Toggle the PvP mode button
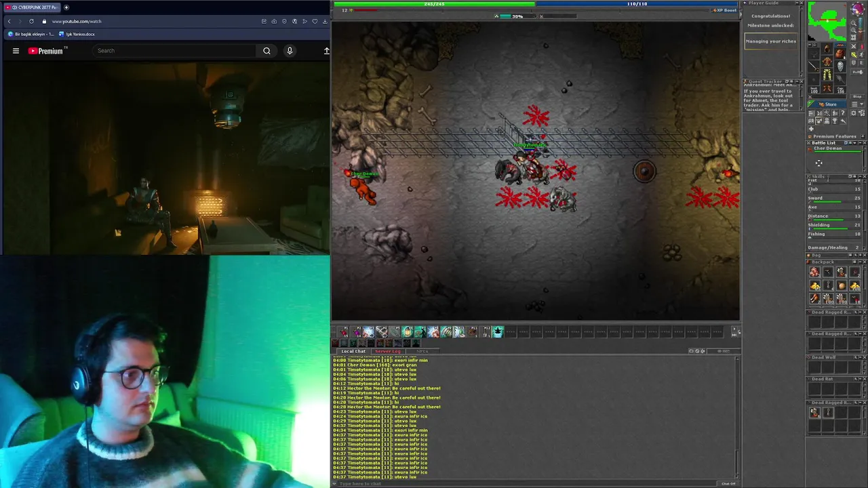 [x=857, y=72]
